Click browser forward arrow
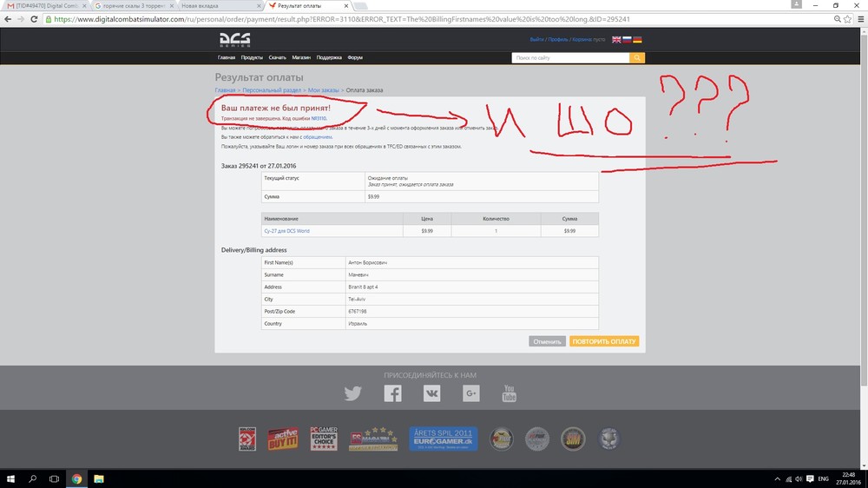The width and height of the screenshot is (868, 488). point(21,19)
